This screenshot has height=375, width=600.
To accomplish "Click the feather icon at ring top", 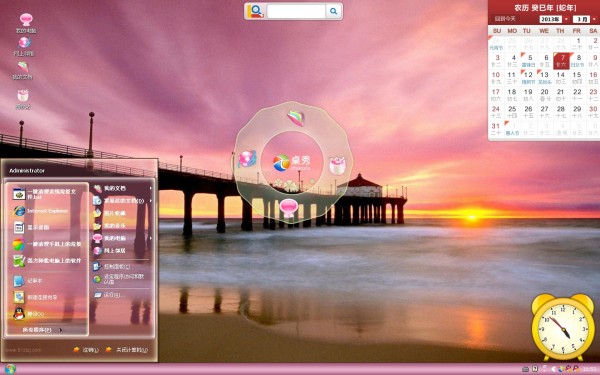I will 296,118.
